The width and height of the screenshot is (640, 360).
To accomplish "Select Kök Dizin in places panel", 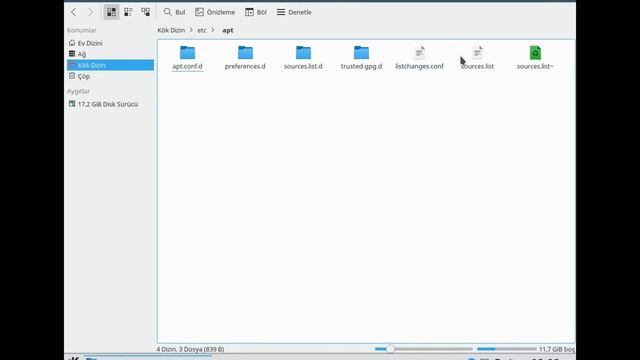I will pos(110,65).
